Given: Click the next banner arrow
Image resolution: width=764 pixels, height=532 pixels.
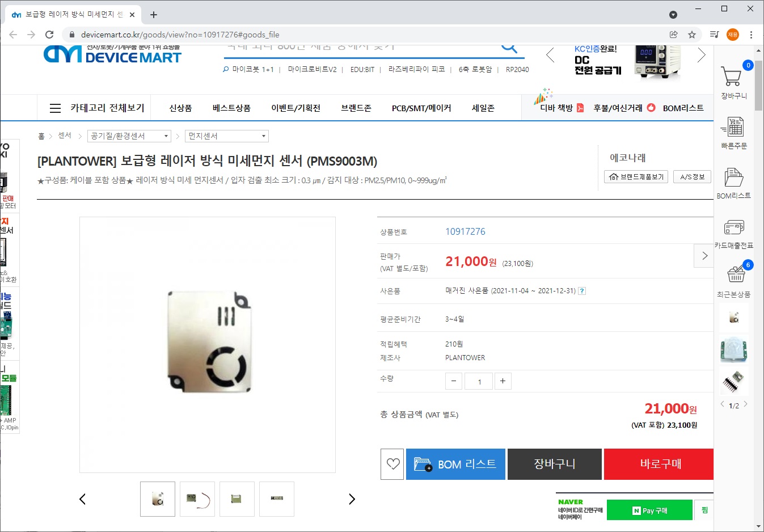Looking at the screenshot, I should (x=702, y=55).
